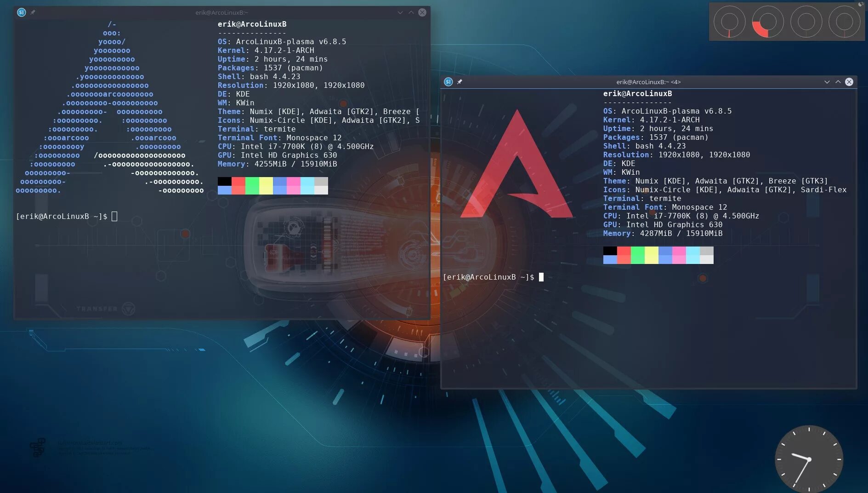Click the top-row gray swatch in left terminal
The width and height of the screenshot is (868, 493).
click(321, 181)
